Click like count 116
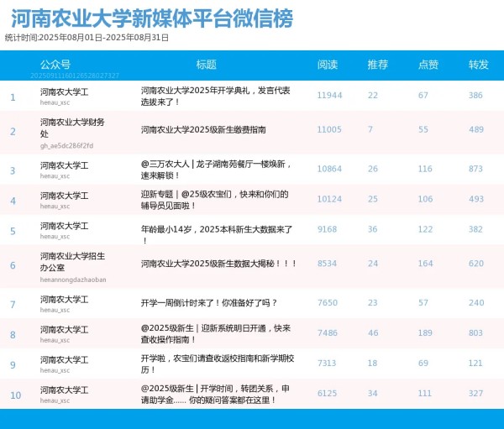This screenshot has width=504, height=429. click(425, 169)
